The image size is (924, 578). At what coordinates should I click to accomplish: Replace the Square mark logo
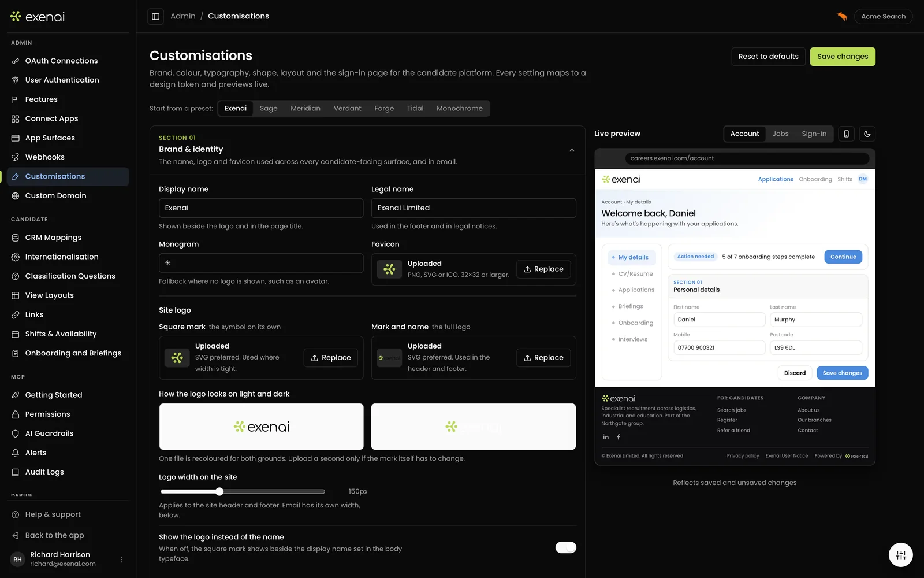331,358
